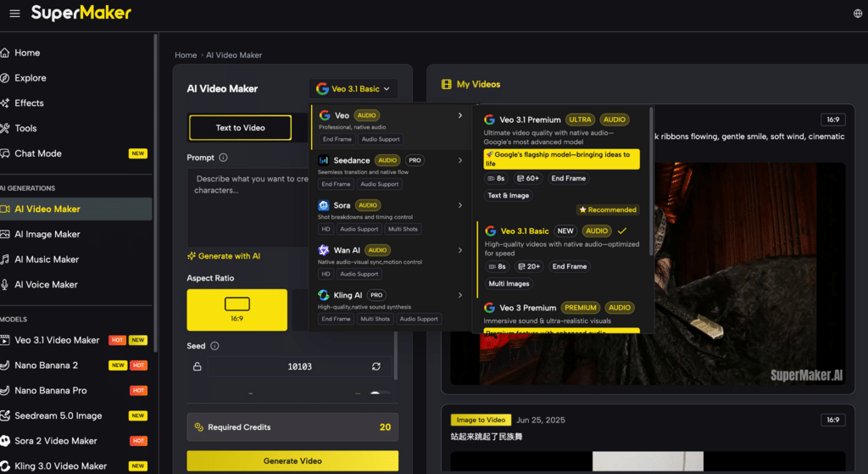This screenshot has height=474, width=868.
Task: Click the info icon next to Seed
Action: pyautogui.click(x=214, y=346)
